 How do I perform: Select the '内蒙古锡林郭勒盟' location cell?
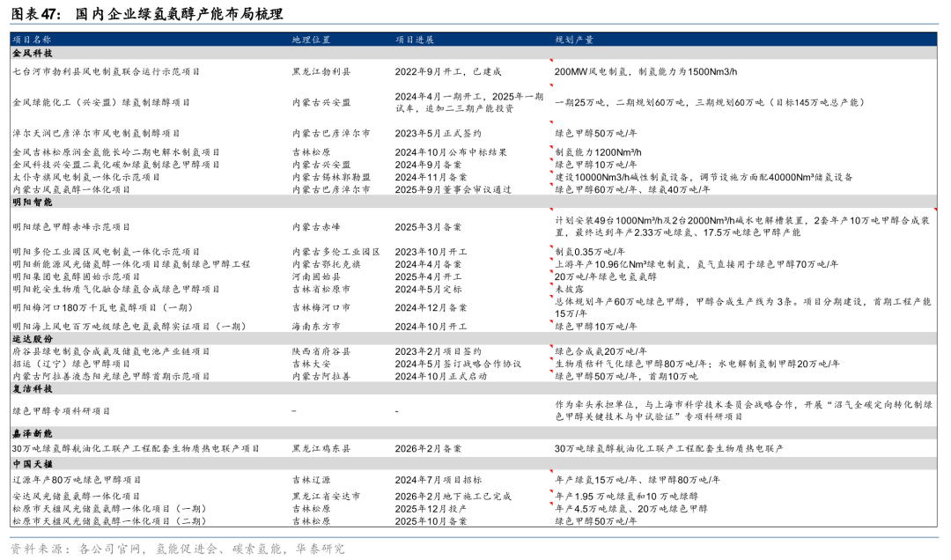coord(331,177)
